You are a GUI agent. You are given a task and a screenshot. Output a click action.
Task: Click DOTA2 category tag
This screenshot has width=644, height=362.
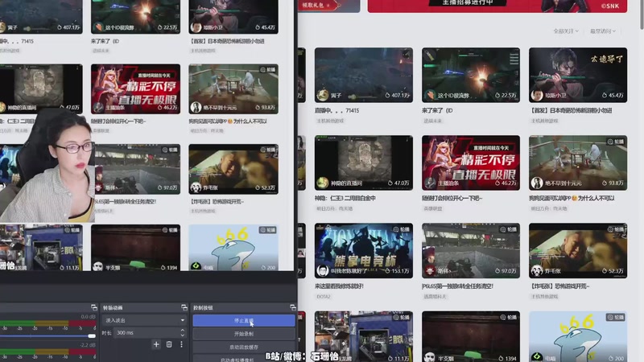click(324, 296)
